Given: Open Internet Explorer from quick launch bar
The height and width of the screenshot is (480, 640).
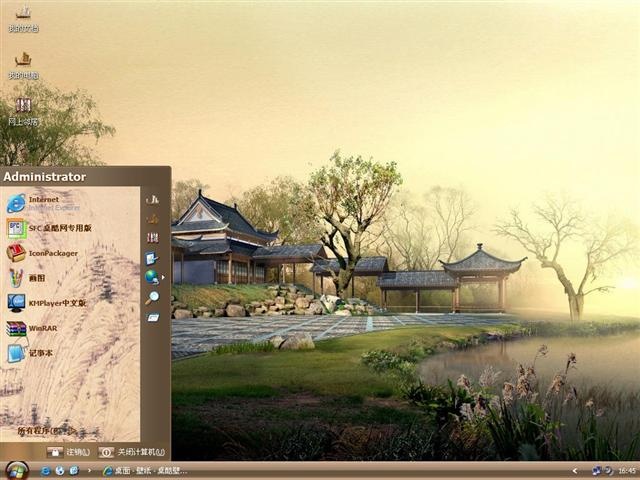Looking at the screenshot, I should (x=46, y=471).
